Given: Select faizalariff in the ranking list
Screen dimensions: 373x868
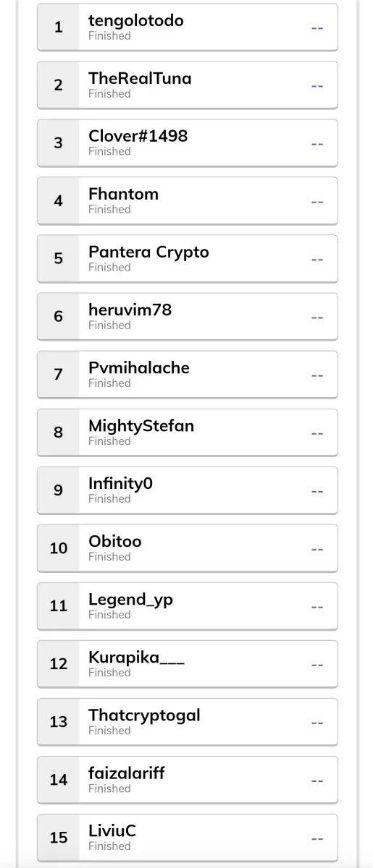Looking at the screenshot, I should (x=187, y=780).
